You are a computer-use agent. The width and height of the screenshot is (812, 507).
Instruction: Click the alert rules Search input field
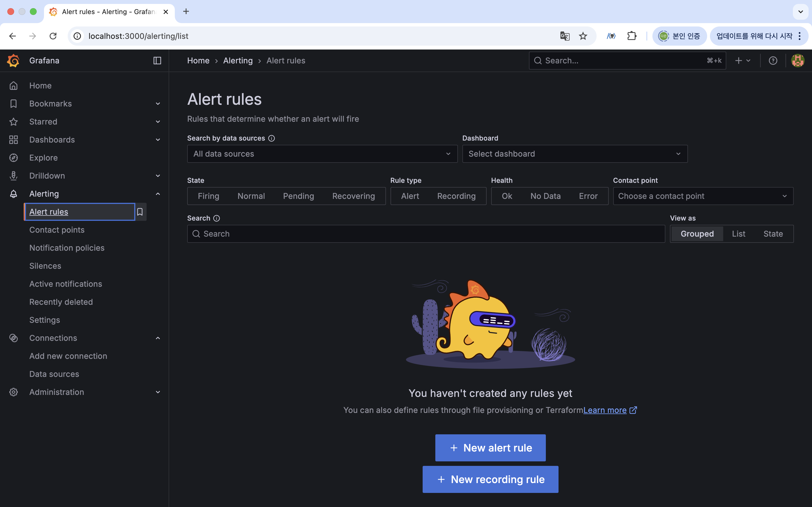coord(426,234)
